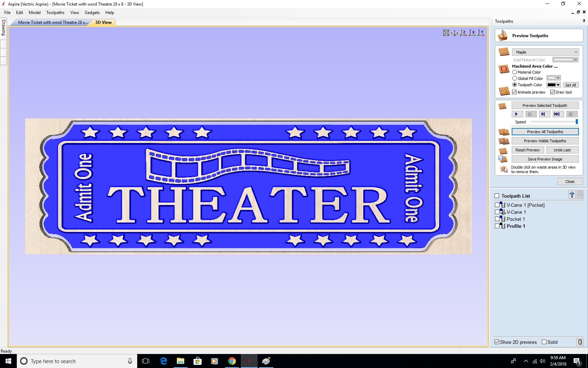
Task: Switch to the Z axis view icon
Action: (x=463, y=33)
